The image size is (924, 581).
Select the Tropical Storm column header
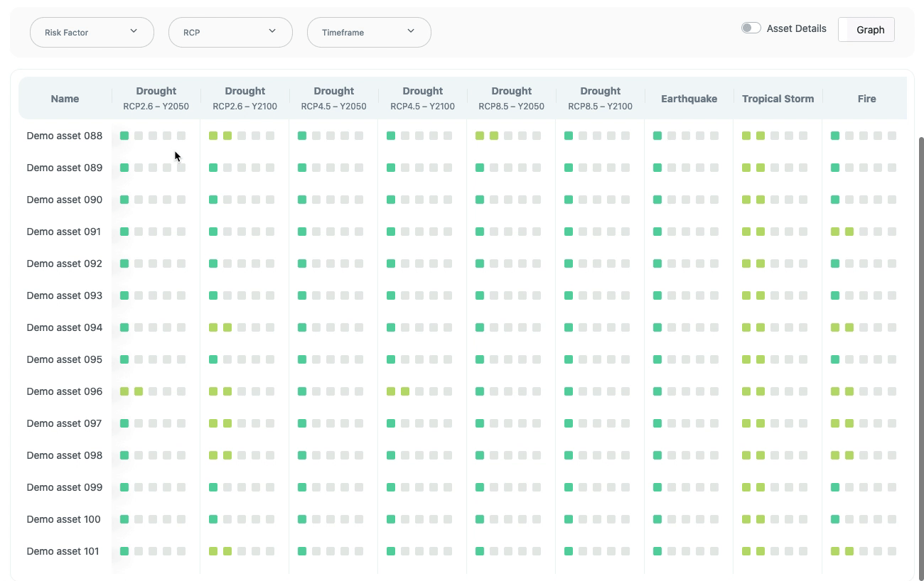[778, 99]
